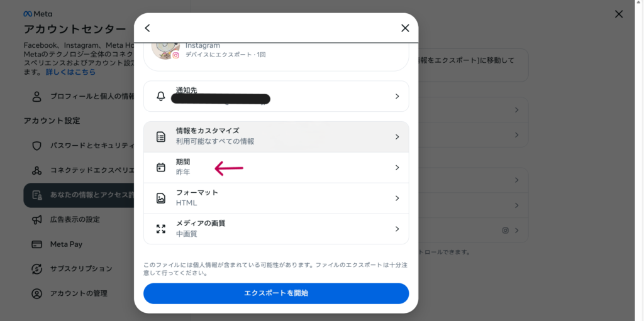
Task: Open the 詳しくはこちら link
Action: [70, 72]
